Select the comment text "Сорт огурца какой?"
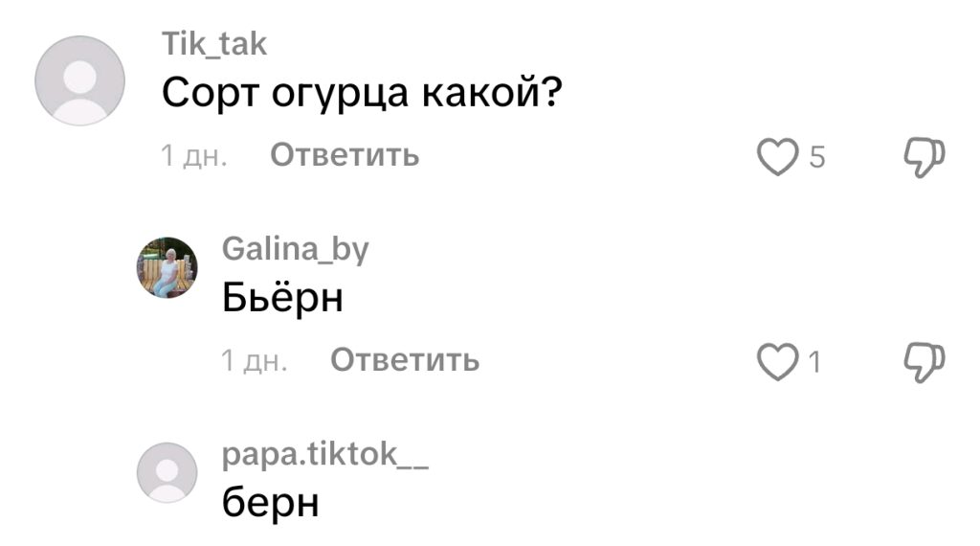This screenshot has width=980, height=546. click(360, 93)
